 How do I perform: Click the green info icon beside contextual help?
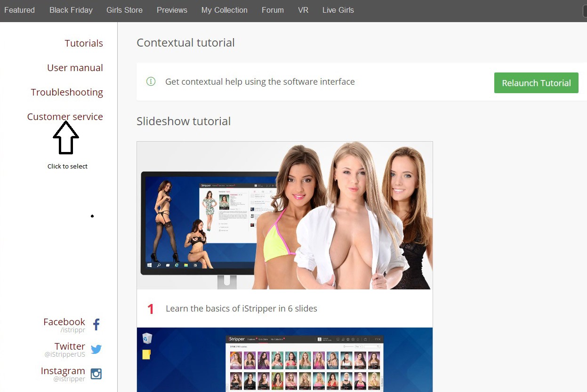click(x=151, y=81)
